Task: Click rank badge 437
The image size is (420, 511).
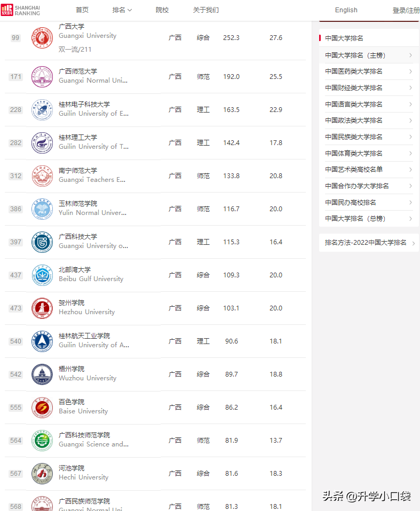Action: [15, 275]
